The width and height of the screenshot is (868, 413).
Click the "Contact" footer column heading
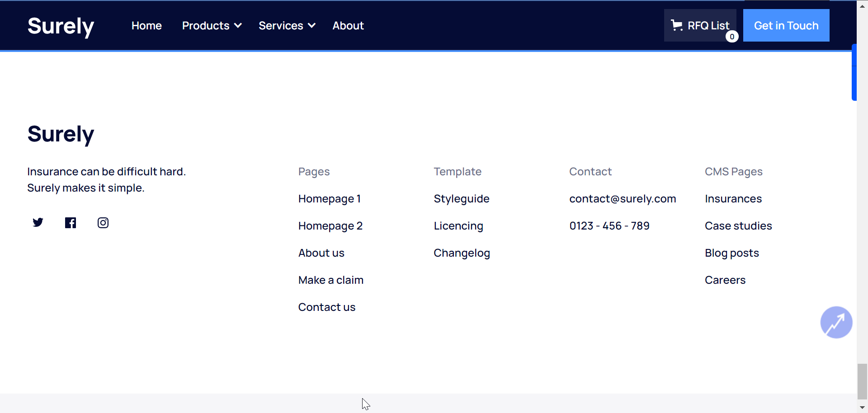point(590,172)
